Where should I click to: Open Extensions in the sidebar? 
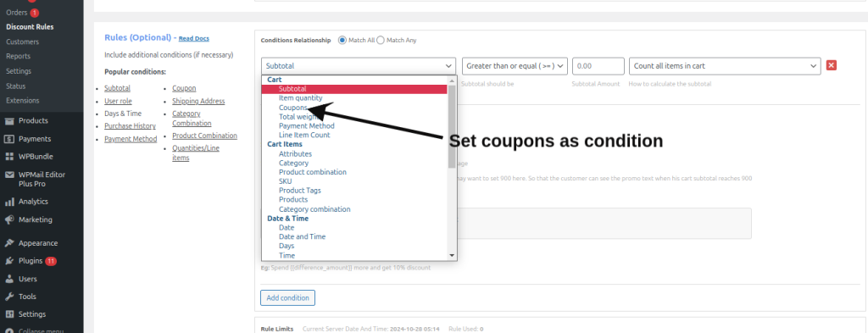23,101
